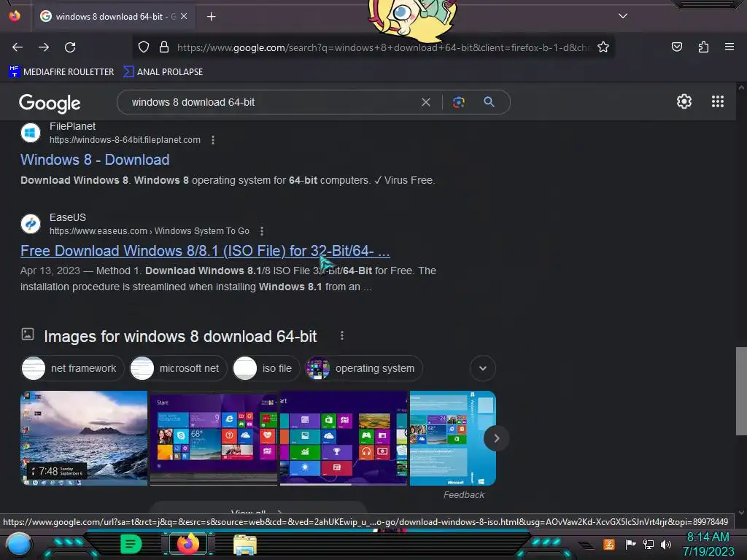
Task: Open Google quick settings gear
Action: (684, 101)
